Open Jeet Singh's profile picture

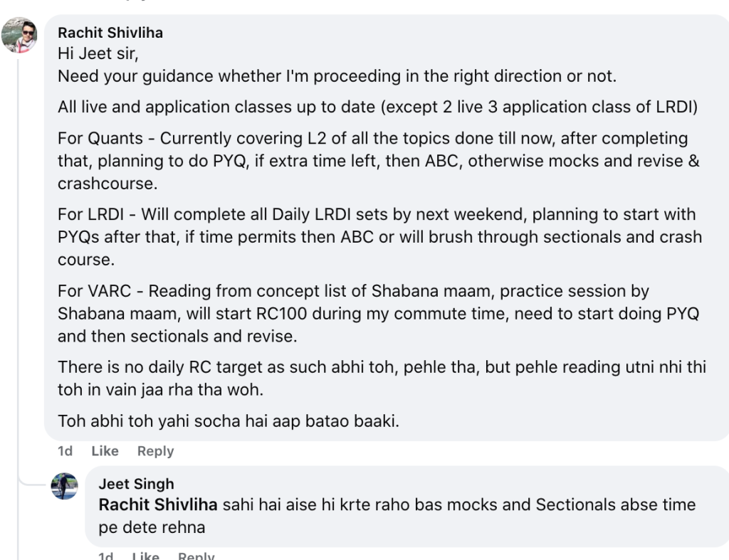[x=64, y=486]
